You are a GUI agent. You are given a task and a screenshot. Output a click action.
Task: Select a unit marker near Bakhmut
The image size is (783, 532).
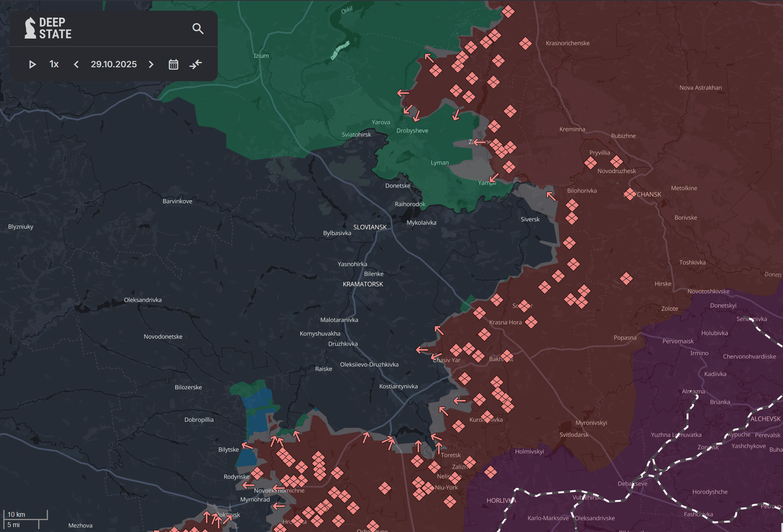507,356
